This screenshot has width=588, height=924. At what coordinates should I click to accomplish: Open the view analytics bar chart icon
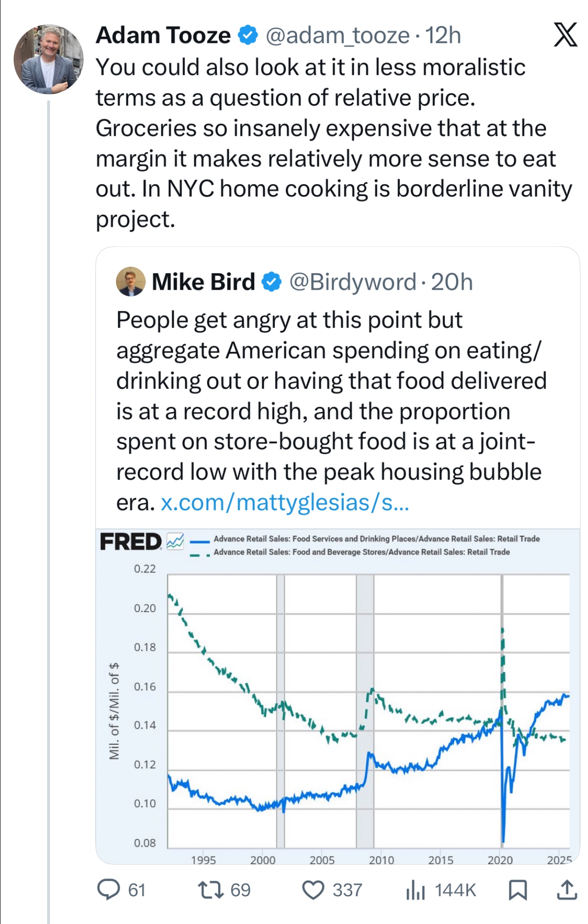pyautogui.click(x=415, y=890)
